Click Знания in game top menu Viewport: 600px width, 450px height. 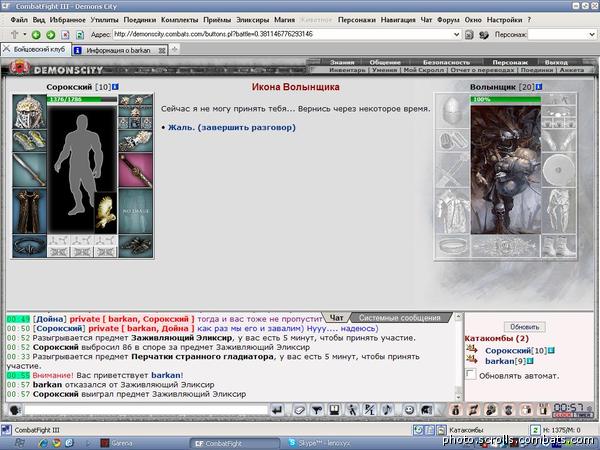click(x=342, y=62)
